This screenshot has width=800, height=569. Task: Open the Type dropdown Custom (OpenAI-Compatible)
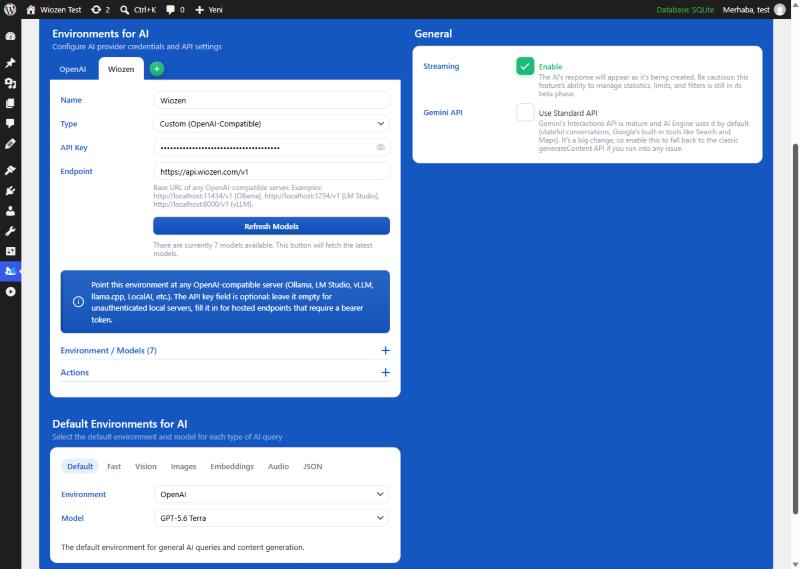(271, 123)
